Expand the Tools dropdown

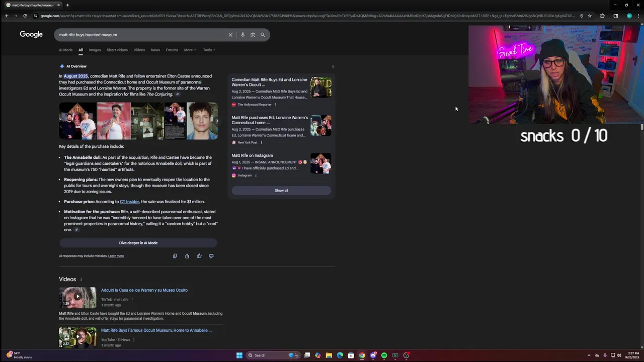209,50
